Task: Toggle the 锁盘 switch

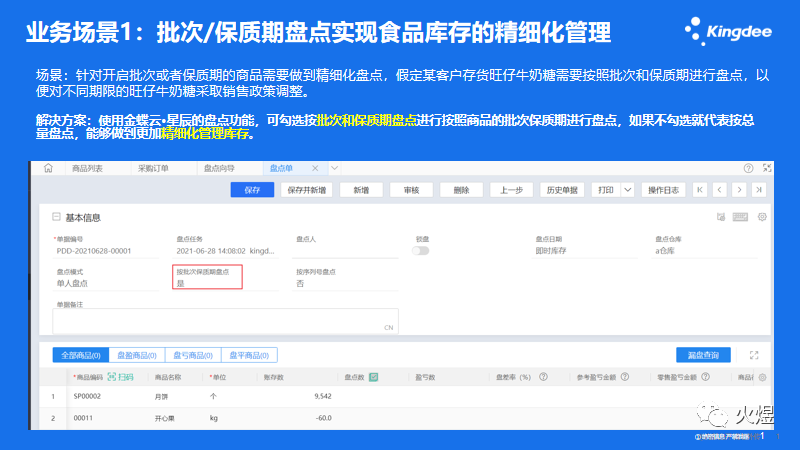Action: point(420,251)
